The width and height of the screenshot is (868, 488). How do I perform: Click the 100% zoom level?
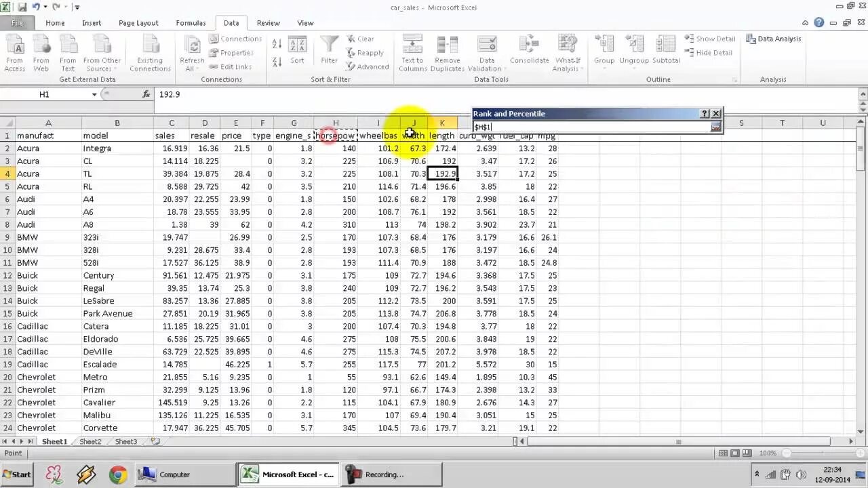click(x=768, y=453)
